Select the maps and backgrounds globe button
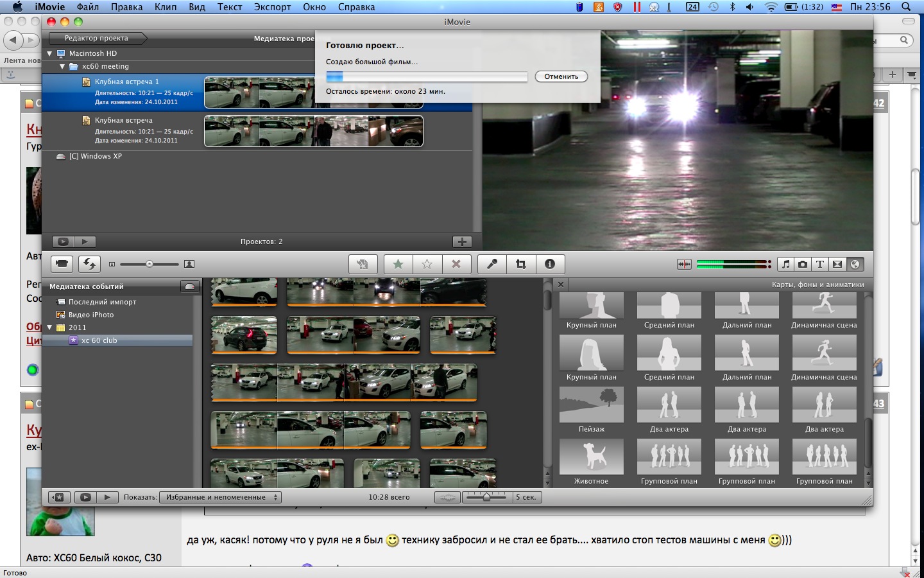Image resolution: width=924 pixels, height=578 pixels. tap(855, 264)
